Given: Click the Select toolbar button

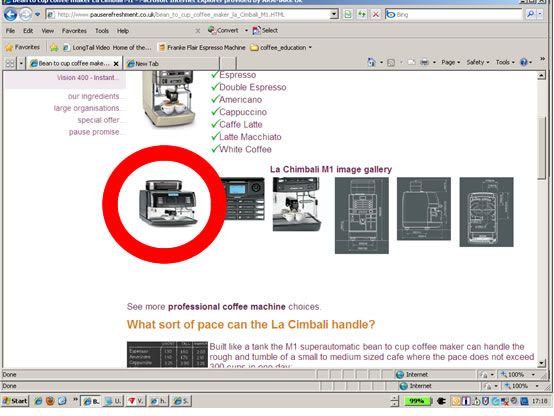Looking at the screenshot, I should 265,30.
